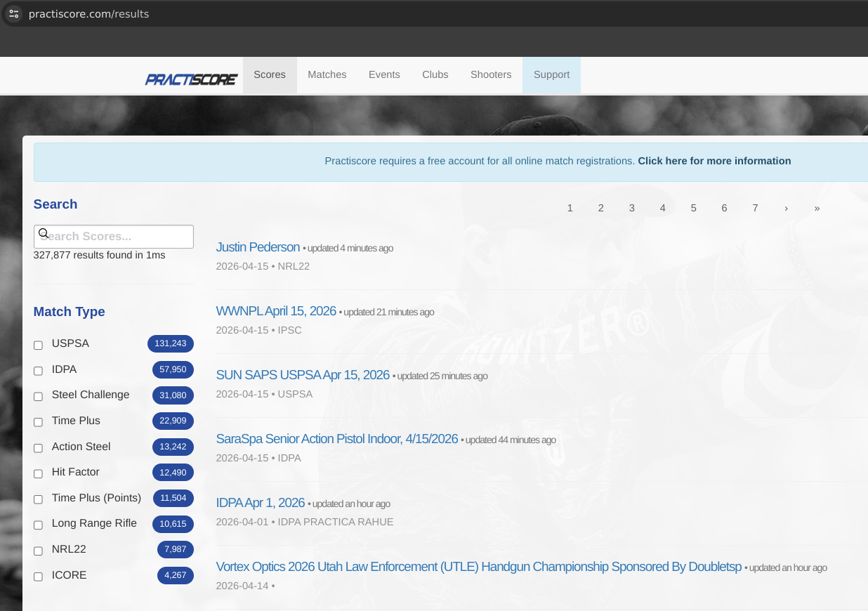Select the Clubs navigation item
The width and height of the screenshot is (868, 611).
435,74
